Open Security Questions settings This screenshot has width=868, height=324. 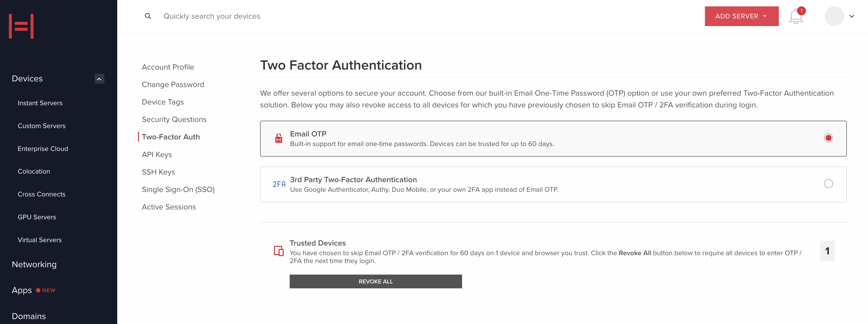coord(174,119)
